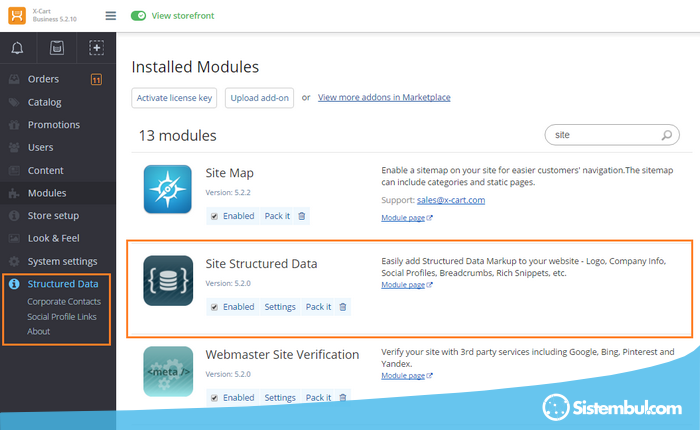Image resolution: width=700 pixels, height=430 pixels.
Task: Toggle the View storefront switch
Action: (138, 16)
